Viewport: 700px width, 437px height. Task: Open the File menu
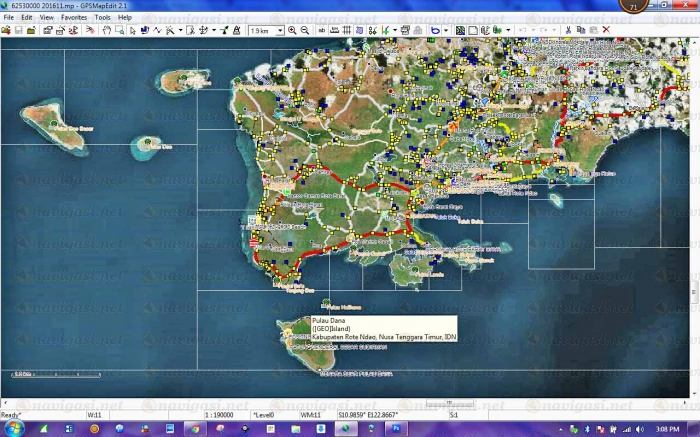[x=8, y=17]
